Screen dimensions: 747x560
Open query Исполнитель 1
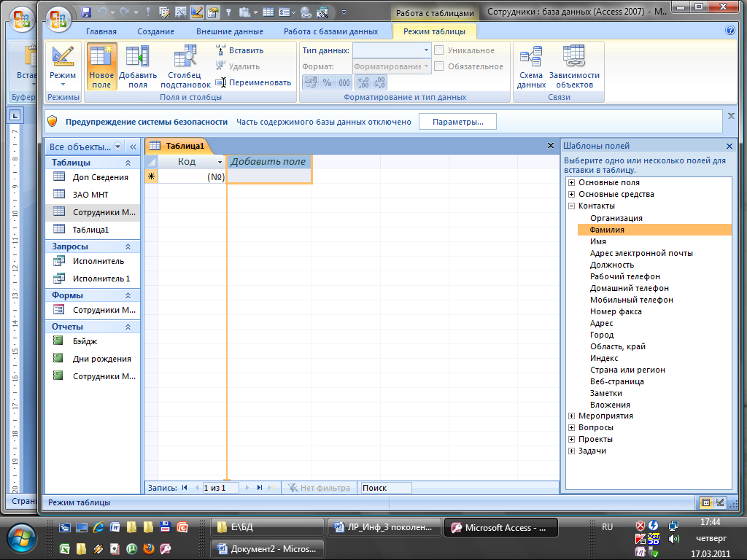[93, 279]
